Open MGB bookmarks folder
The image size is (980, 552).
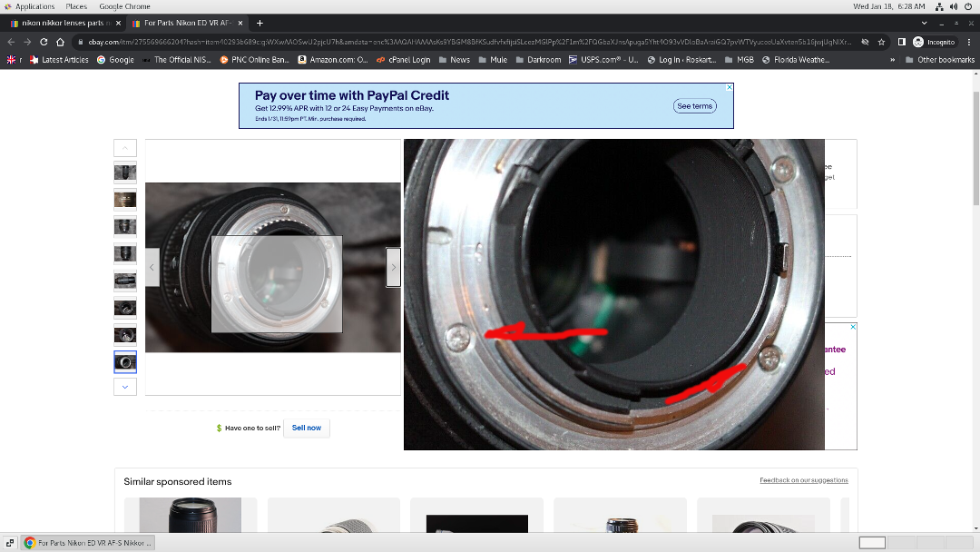pos(740,60)
